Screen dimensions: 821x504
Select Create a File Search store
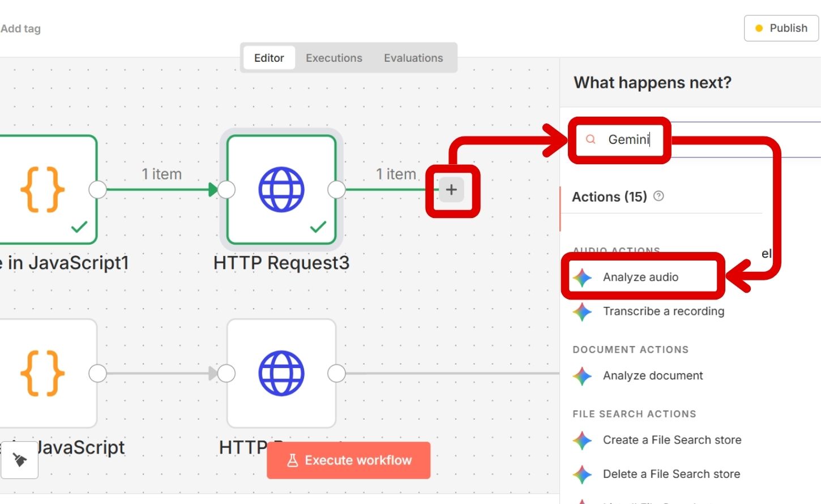click(672, 440)
